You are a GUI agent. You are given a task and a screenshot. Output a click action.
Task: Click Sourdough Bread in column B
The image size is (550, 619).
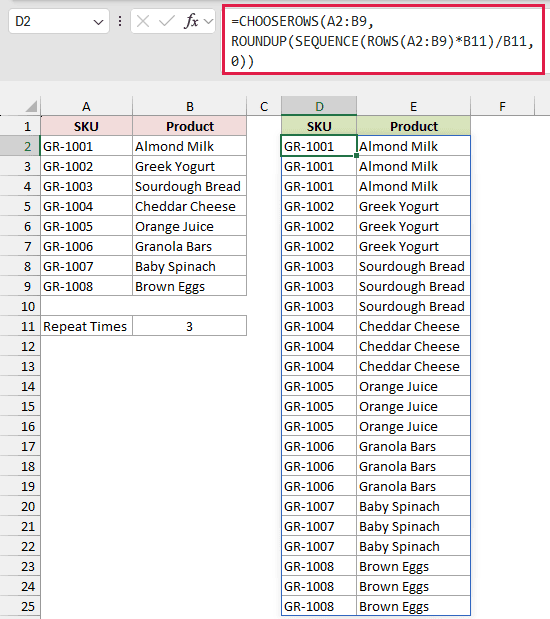[190, 186]
